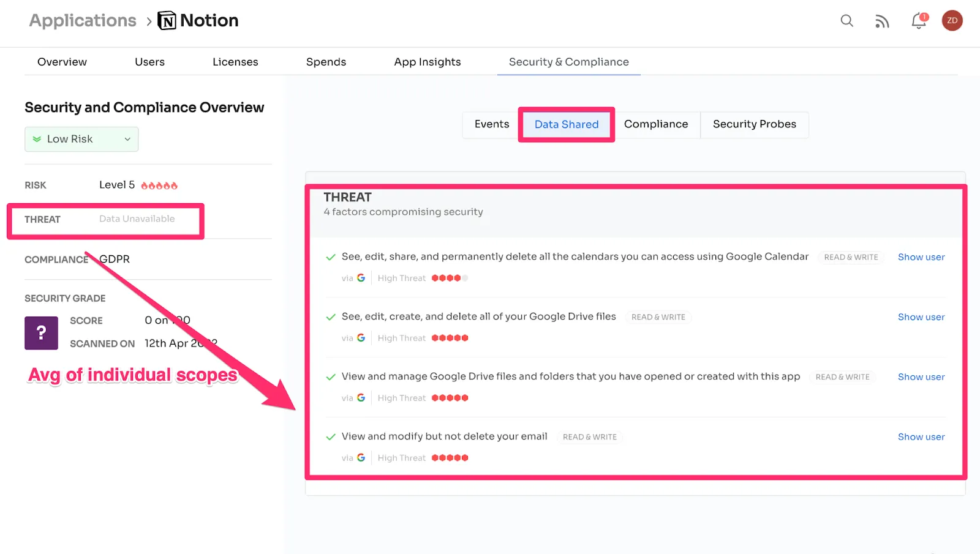Click the THREAT panel heading
Viewport: 980px width, 554px height.
coord(347,197)
